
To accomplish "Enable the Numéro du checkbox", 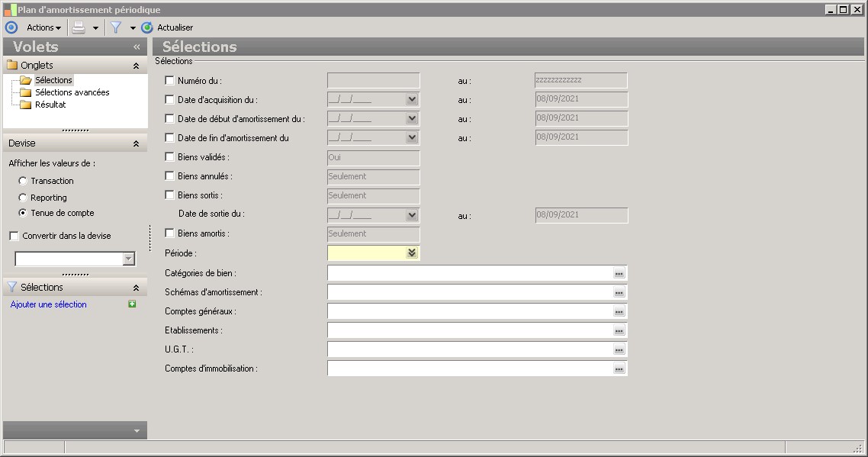I will [x=169, y=80].
